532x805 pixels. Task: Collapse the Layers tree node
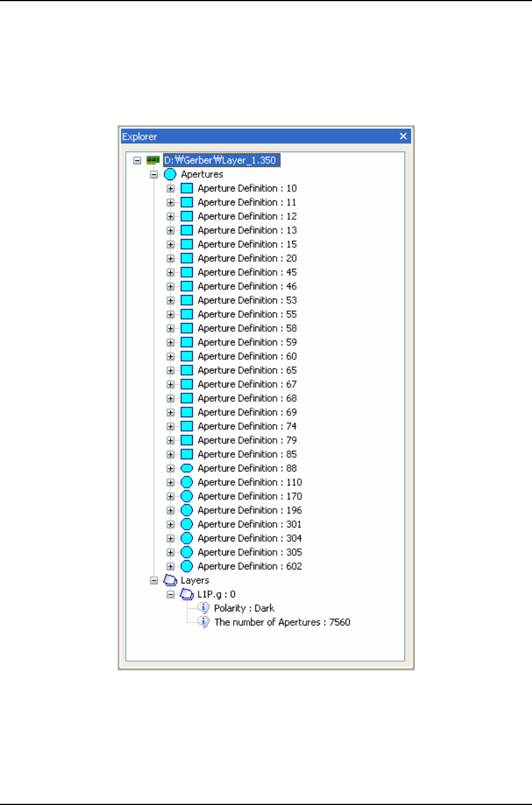point(154,580)
